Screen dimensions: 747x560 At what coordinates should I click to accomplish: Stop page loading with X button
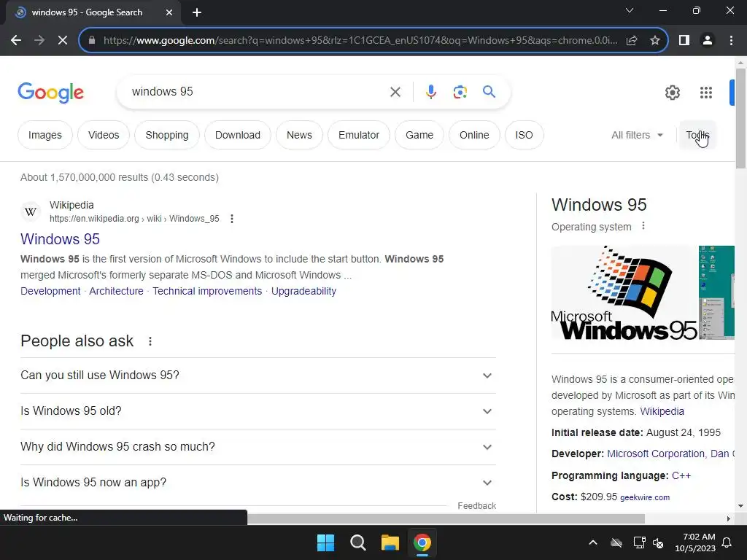coord(63,41)
